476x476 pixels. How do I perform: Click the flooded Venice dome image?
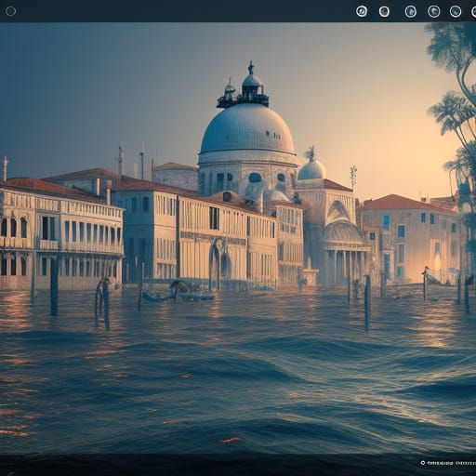[238, 238]
